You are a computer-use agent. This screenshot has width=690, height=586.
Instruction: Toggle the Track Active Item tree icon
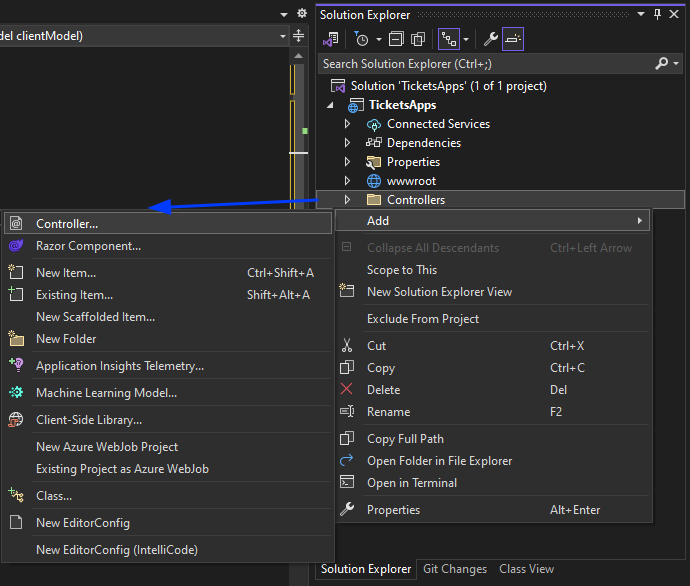pos(449,39)
